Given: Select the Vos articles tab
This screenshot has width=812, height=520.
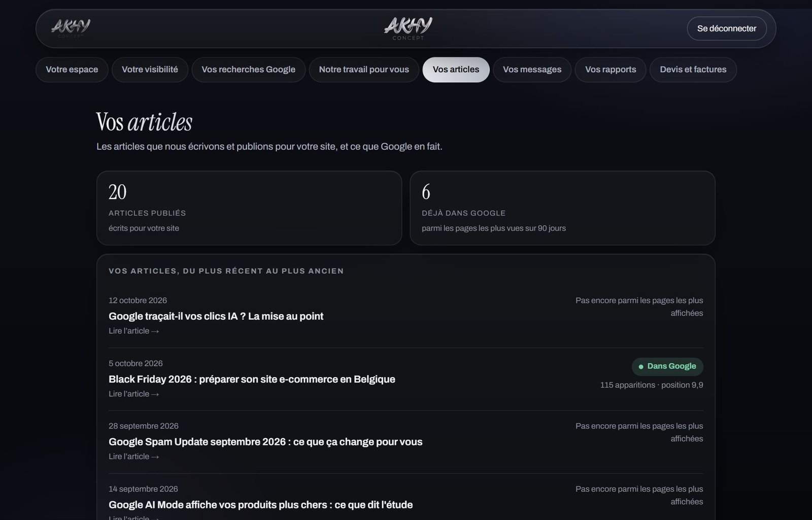Looking at the screenshot, I should click(x=456, y=70).
